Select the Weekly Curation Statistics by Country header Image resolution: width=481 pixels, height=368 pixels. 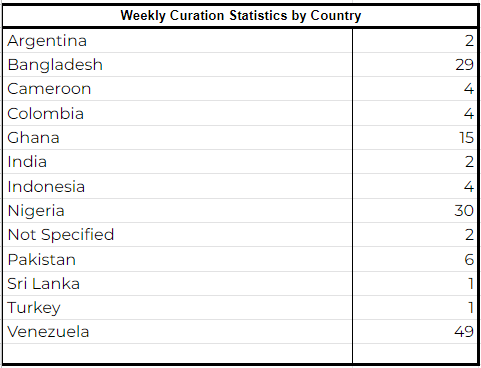tap(240, 16)
